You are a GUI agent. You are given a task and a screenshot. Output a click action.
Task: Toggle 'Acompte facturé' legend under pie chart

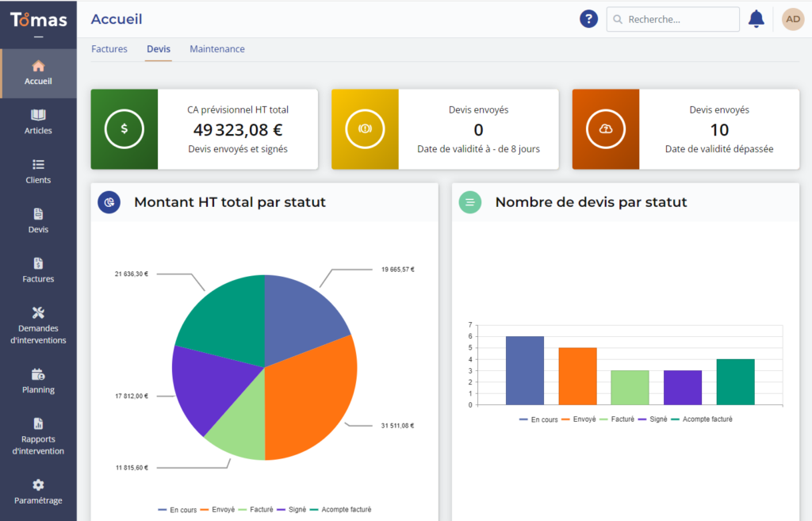pos(346,510)
